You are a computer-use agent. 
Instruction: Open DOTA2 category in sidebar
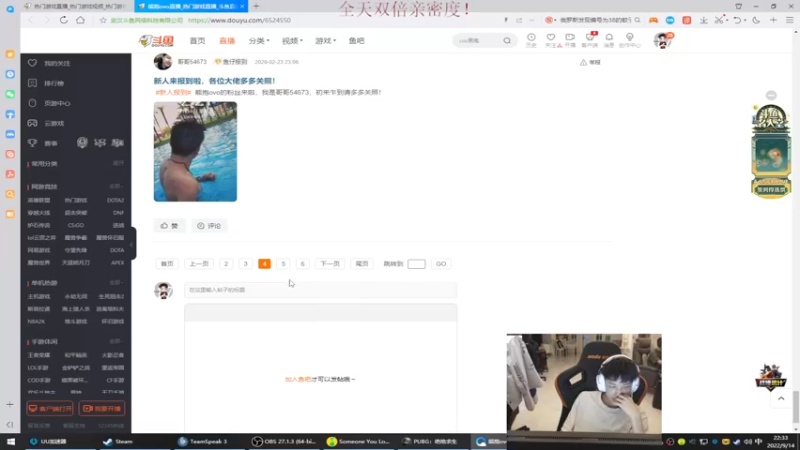[x=115, y=201]
